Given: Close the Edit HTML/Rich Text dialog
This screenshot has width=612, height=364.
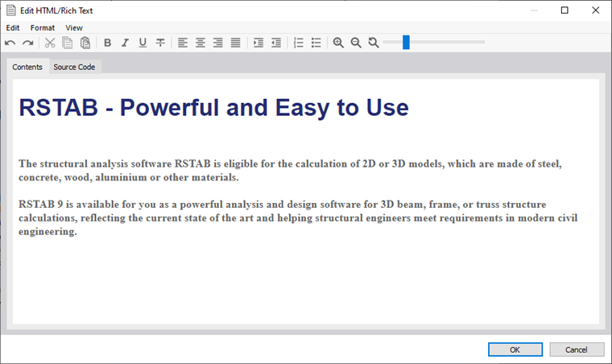Looking at the screenshot, I should click(596, 10).
